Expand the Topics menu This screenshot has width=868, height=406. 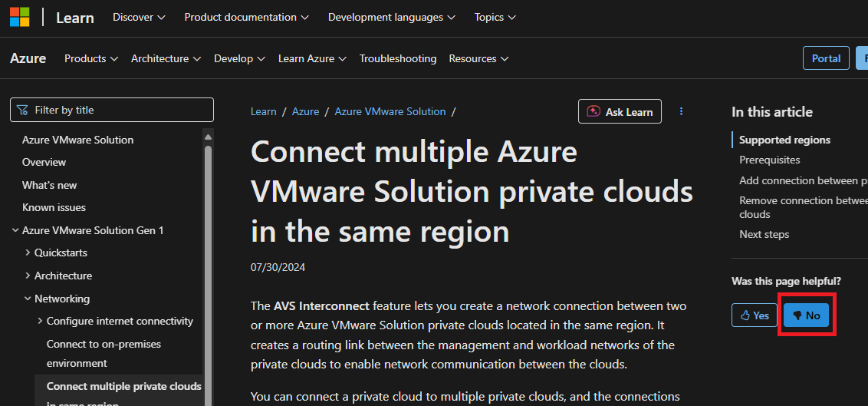(x=495, y=17)
